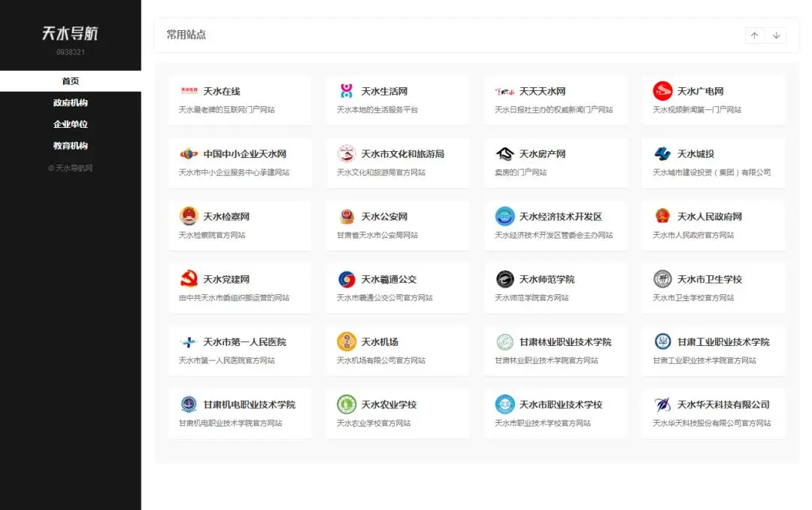This screenshot has width=812, height=510.
Task: Click the down arrow button in 常用站点 header
Action: 776,35
